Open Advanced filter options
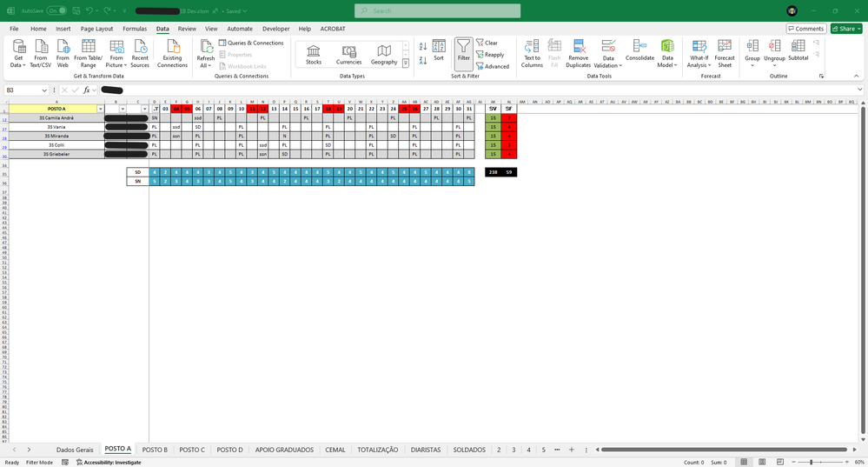Viewport: 868px width, 467px height. (x=493, y=66)
